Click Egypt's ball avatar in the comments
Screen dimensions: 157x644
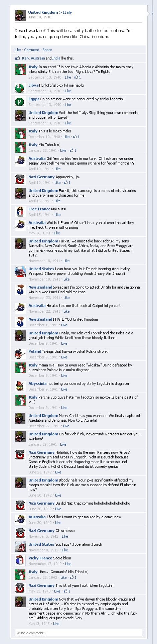[x=20, y=102]
